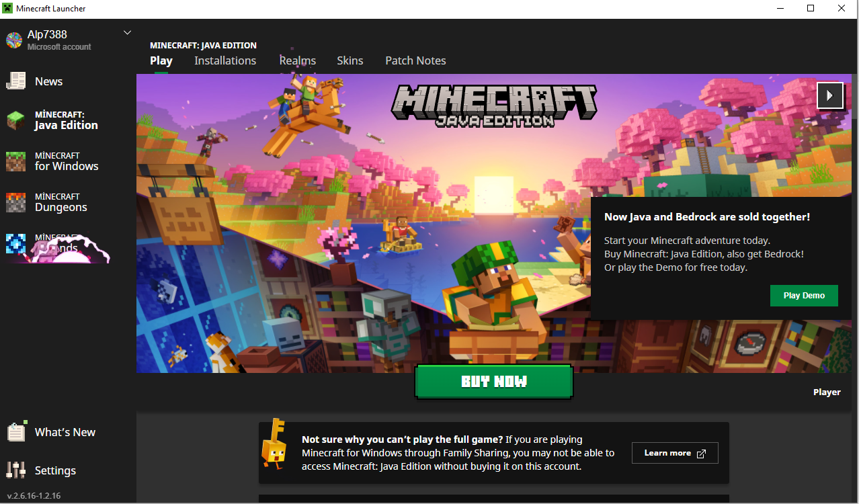Viewport: 859px width, 504px height.
Task: Click the Minecraft Launcher title bar icon
Action: tap(8, 9)
